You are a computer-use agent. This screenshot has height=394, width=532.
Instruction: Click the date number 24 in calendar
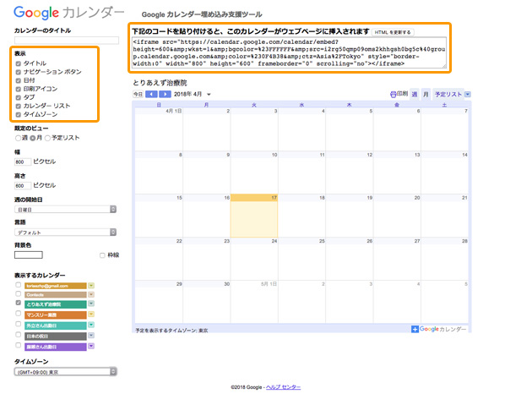pos(274,241)
